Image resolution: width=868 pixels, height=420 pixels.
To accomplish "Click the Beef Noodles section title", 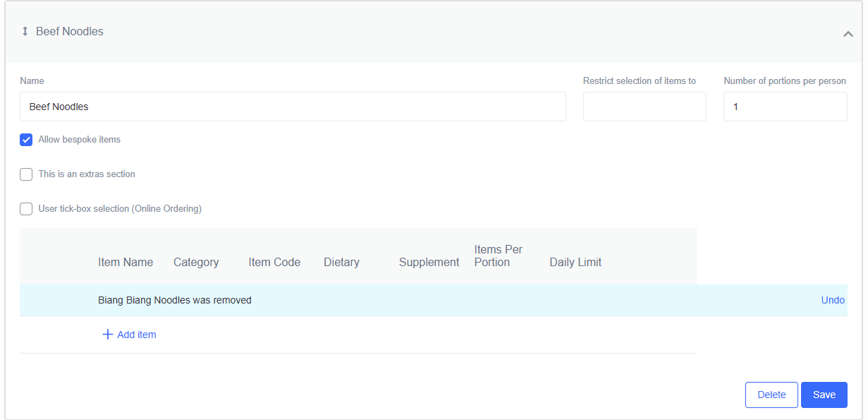I will (x=70, y=31).
